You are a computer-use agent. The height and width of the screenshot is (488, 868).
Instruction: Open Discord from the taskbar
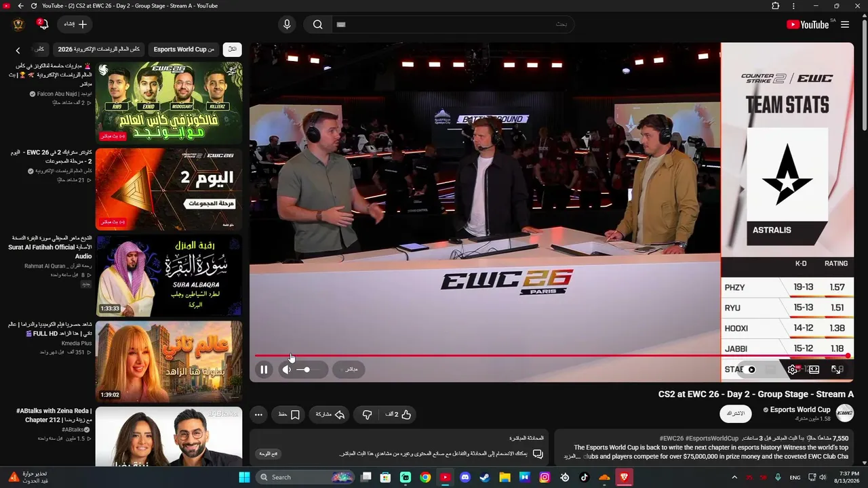465,477
